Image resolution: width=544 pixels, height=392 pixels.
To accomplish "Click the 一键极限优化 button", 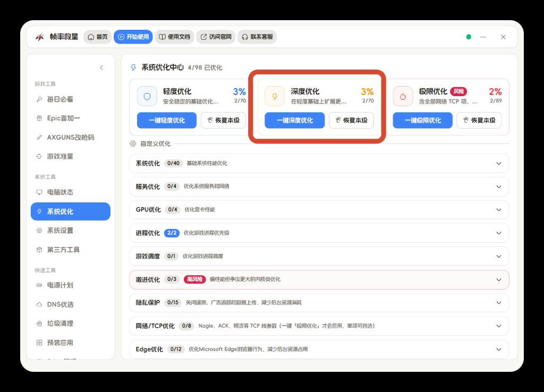I will 422,121.
